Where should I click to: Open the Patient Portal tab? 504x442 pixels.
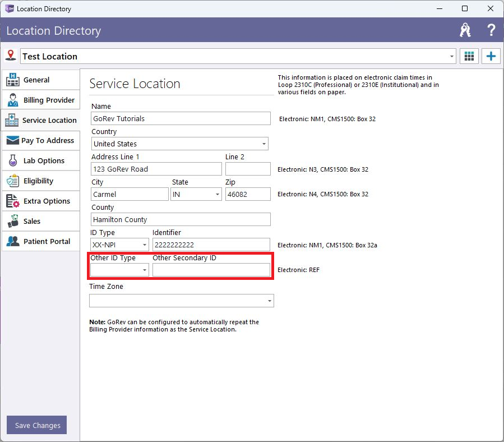pyautogui.click(x=40, y=241)
